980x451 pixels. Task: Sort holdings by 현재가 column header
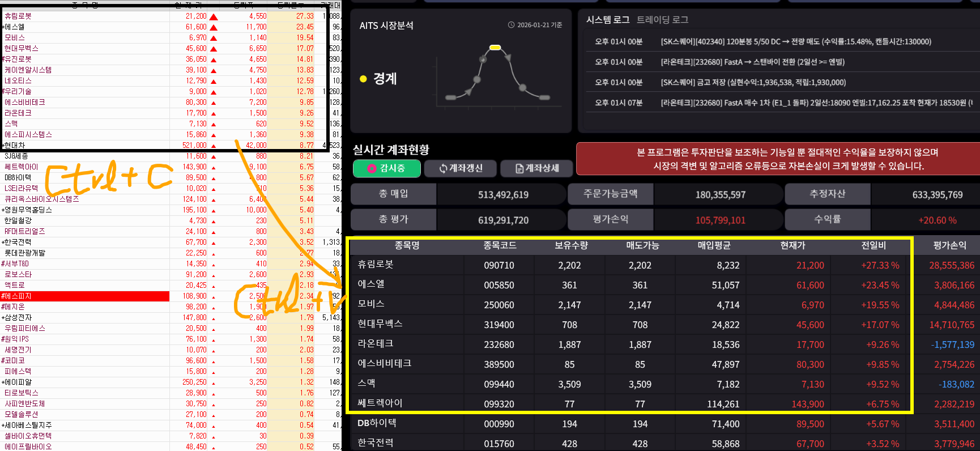[792, 245]
